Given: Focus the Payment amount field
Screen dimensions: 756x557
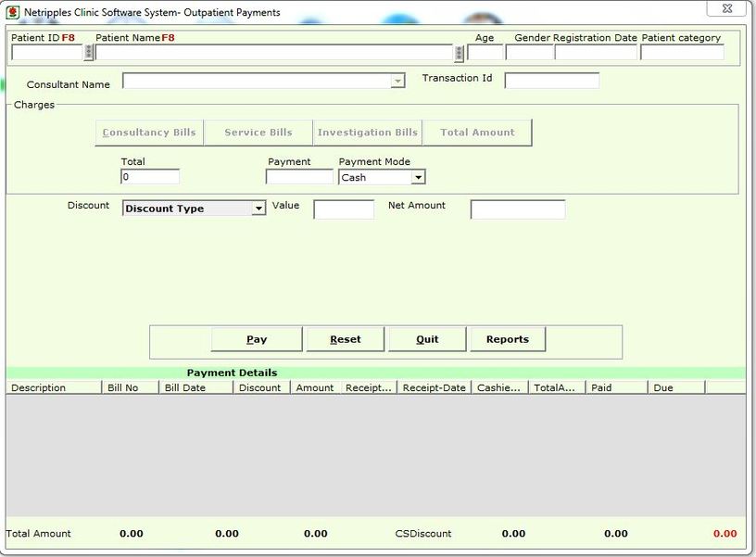Looking at the screenshot, I should [299, 176].
